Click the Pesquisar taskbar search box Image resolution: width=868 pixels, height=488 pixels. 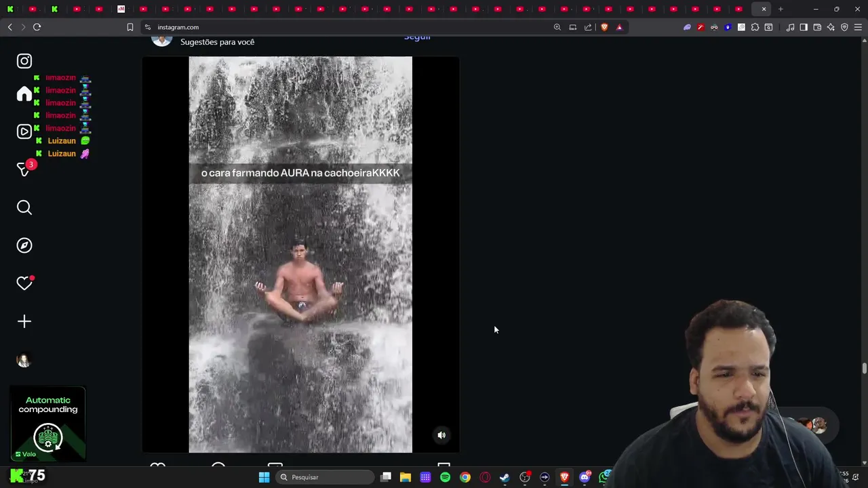pyautogui.click(x=325, y=477)
